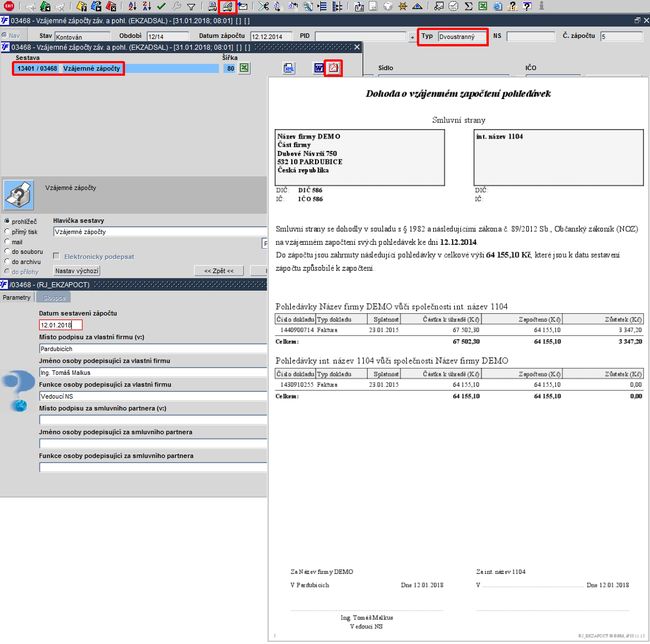Click the '<< Zpět <<' button
The image size is (650, 644).
219,271
